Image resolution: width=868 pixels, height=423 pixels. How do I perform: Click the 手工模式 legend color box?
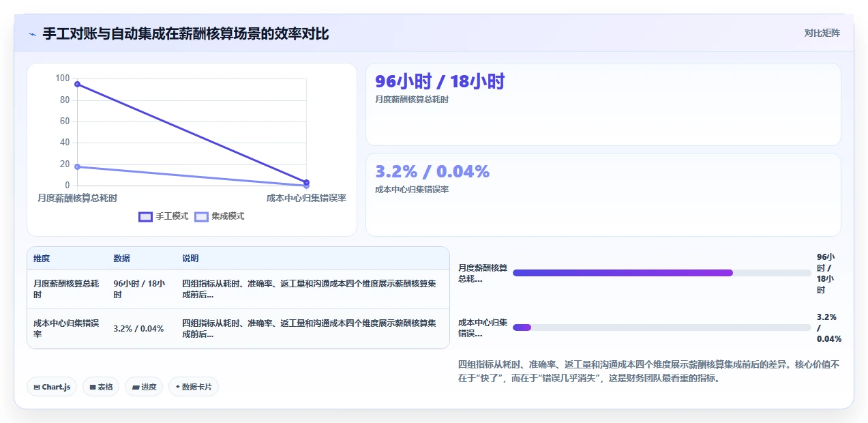[145, 216]
